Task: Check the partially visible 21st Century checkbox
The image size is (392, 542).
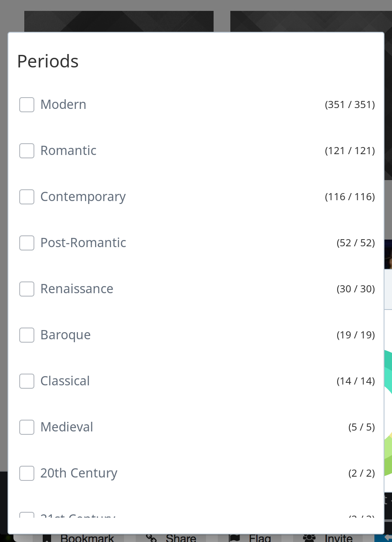Action: (x=27, y=515)
